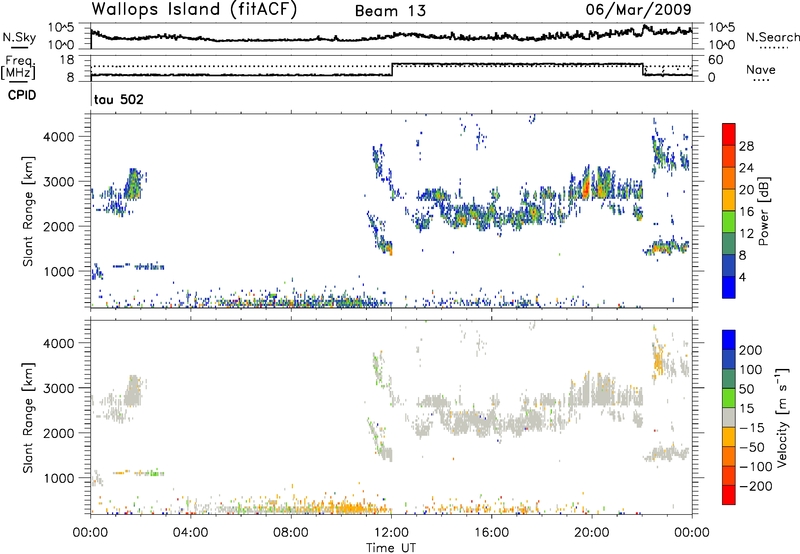Click the '60' Nave axis value
Image resolution: width=800 pixels, height=554 pixels.
pyautogui.click(x=716, y=60)
